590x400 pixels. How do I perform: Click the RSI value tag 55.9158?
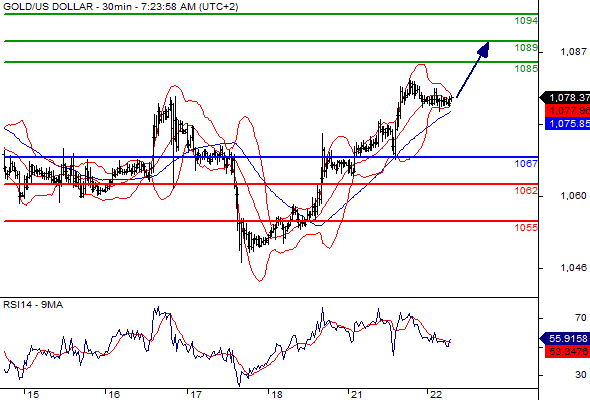point(565,339)
